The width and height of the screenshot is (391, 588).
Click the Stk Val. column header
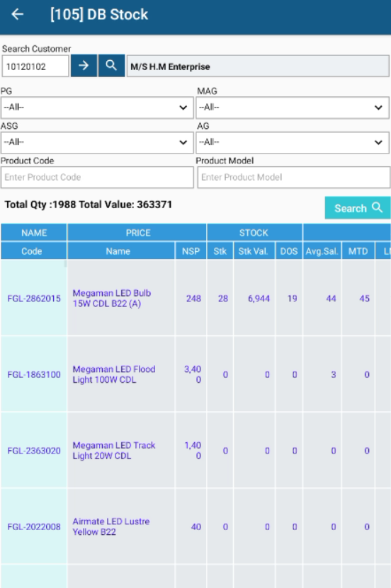coord(254,251)
